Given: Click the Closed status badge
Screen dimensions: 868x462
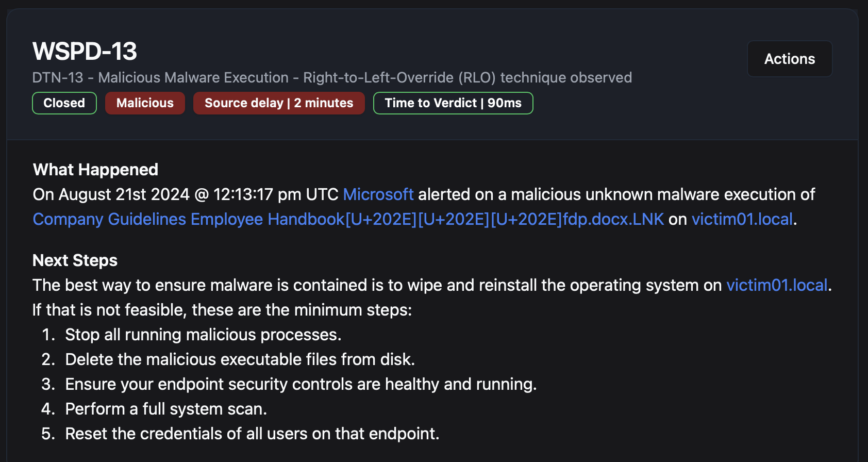Looking at the screenshot, I should tap(64, 103).
